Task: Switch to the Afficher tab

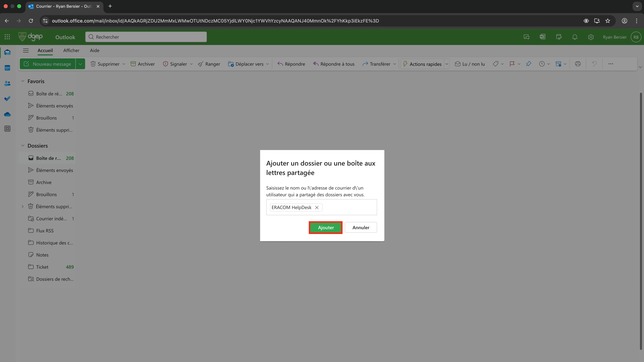Action: [71, 51]
